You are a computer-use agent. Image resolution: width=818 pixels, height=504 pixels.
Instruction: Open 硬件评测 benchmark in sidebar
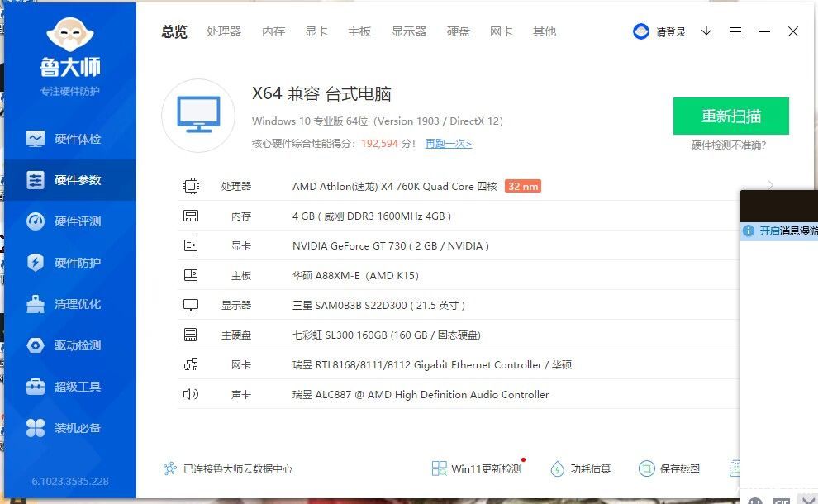[x=70, y=221]
